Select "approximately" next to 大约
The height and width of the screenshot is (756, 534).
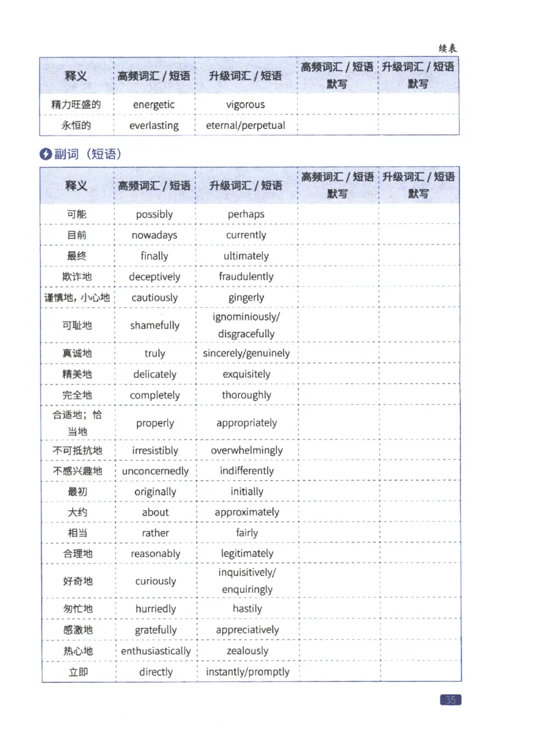[x=246, y=512]
